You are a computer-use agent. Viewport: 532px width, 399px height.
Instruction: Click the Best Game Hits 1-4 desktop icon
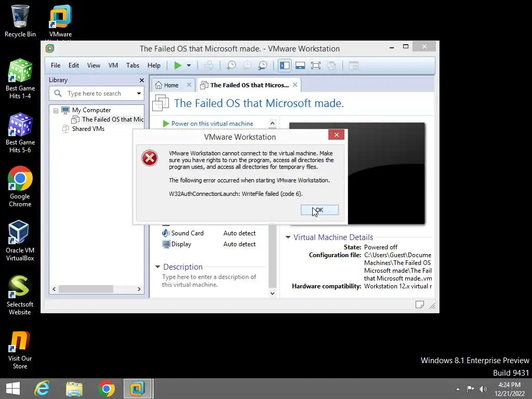coord(20,78)
